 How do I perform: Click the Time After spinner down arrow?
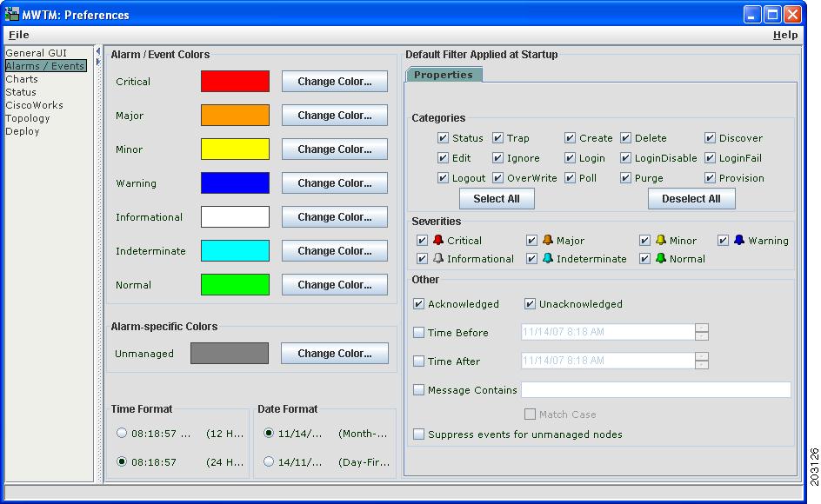click(x=702, y=365)
